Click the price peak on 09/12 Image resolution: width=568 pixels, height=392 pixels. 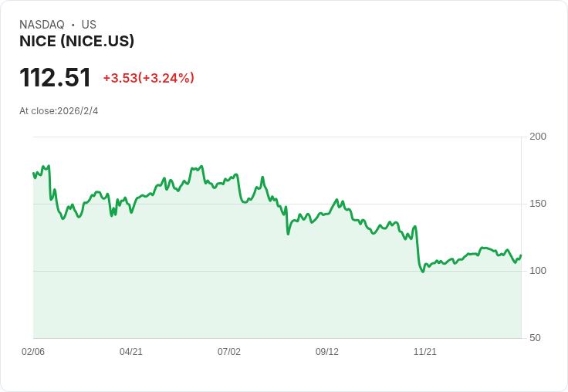[x=337, y=200]
